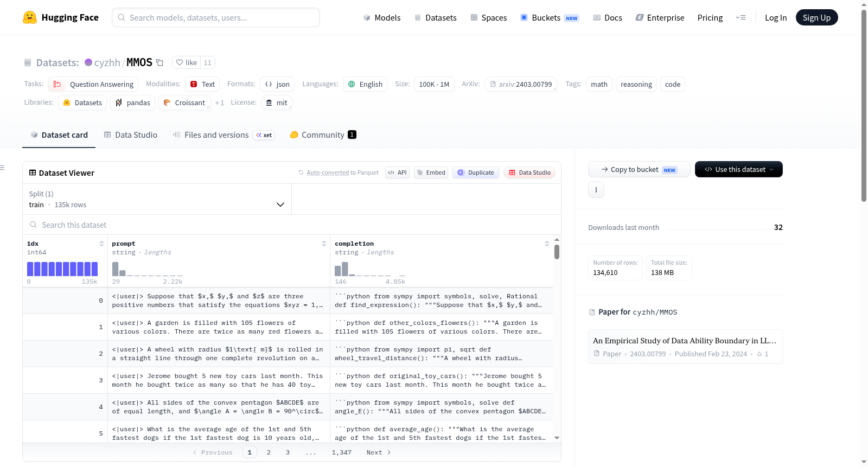Sort the prompt column using its sort icon

[x=324, y=244]
